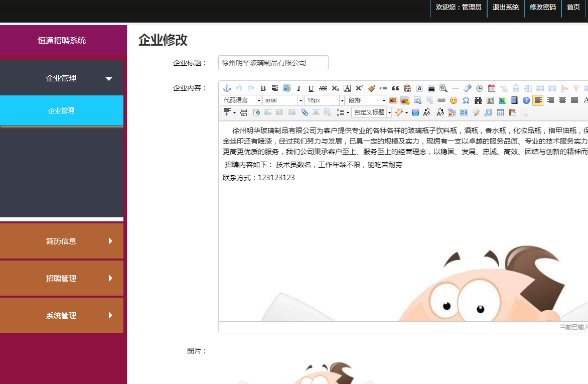Click indent icon next to bold
This screenshot has height=384, width=588.
275,88
